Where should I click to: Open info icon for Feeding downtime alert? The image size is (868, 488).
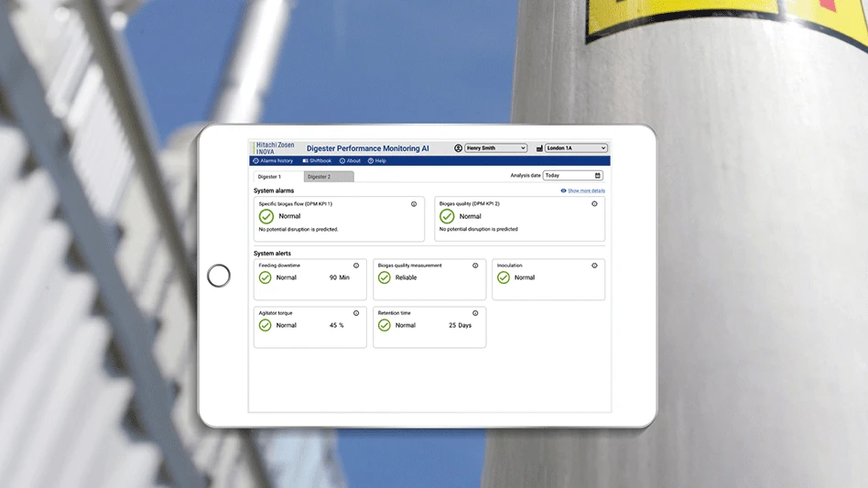coord(356,266)
